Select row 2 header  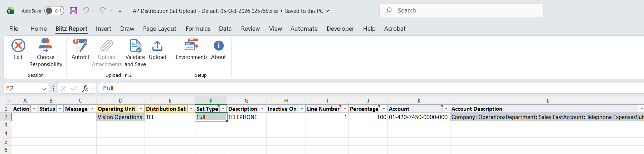[6, 117]
